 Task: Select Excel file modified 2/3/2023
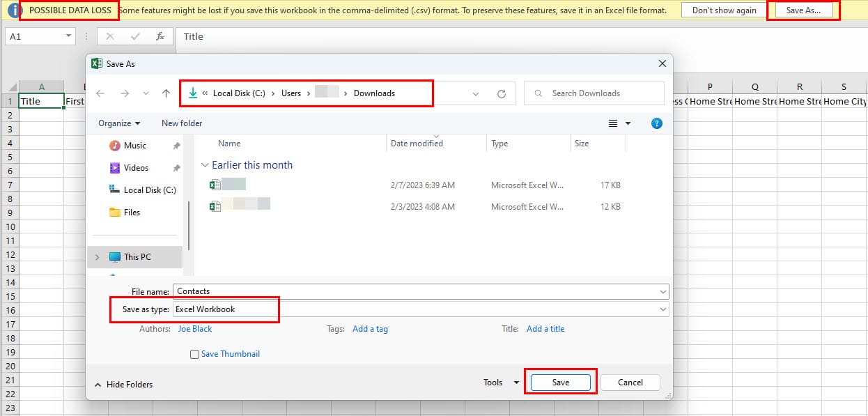click(414, 207)
